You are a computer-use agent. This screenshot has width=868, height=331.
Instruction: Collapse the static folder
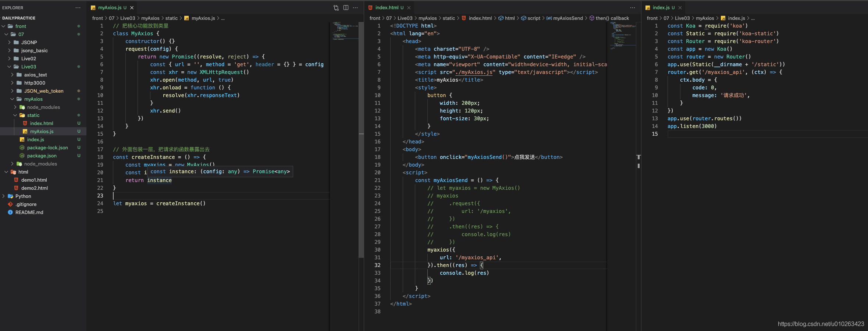pos(43,115)
